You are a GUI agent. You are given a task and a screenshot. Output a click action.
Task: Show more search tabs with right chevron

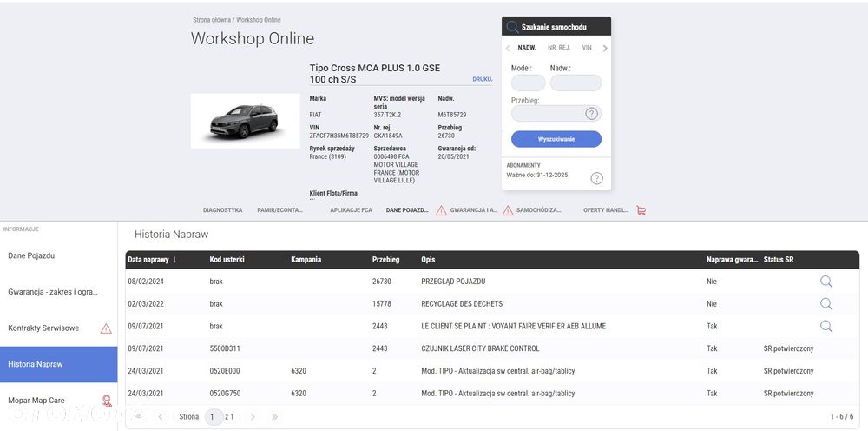click(x=605, y=48)
